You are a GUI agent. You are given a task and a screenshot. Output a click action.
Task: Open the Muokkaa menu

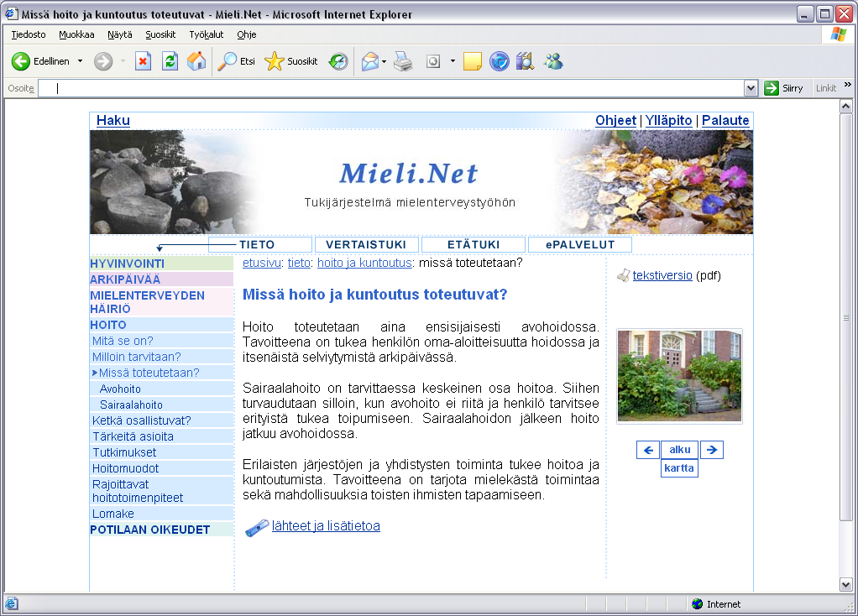[76, 34]
